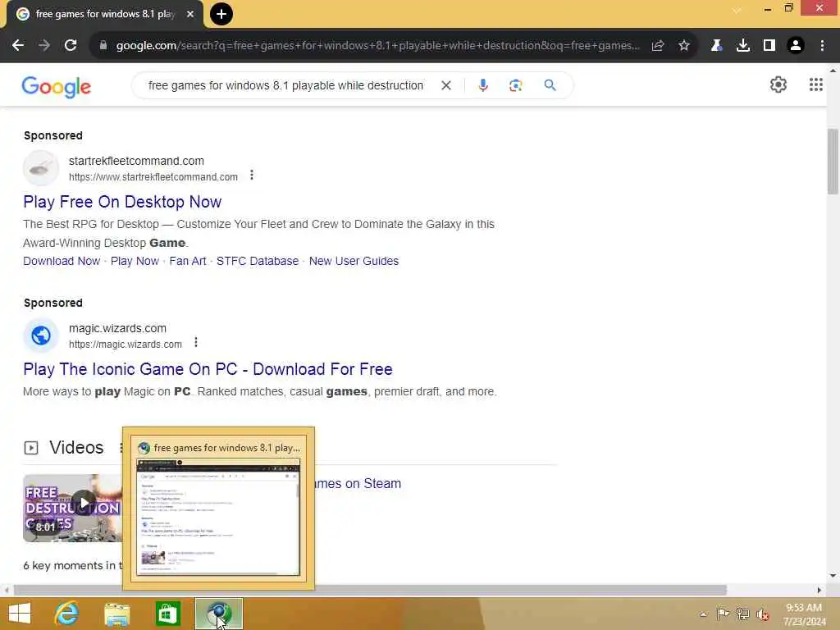Open Google quick settings gear
840x630 pixels.
[x=778, y=84]
